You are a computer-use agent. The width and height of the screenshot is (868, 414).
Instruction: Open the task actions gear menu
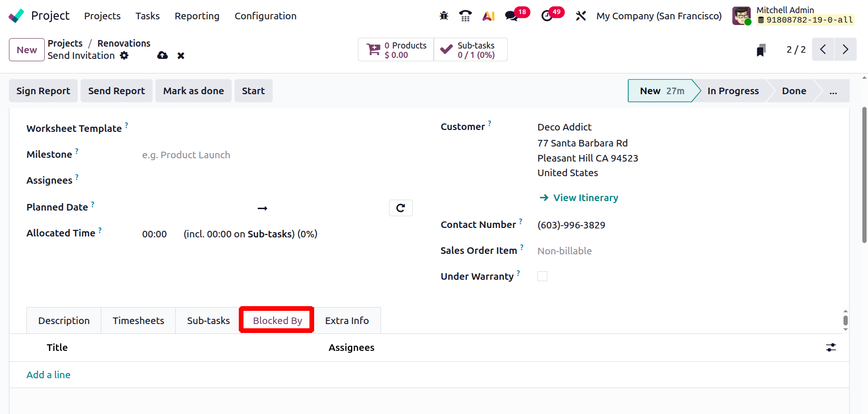tap(124, 56)
